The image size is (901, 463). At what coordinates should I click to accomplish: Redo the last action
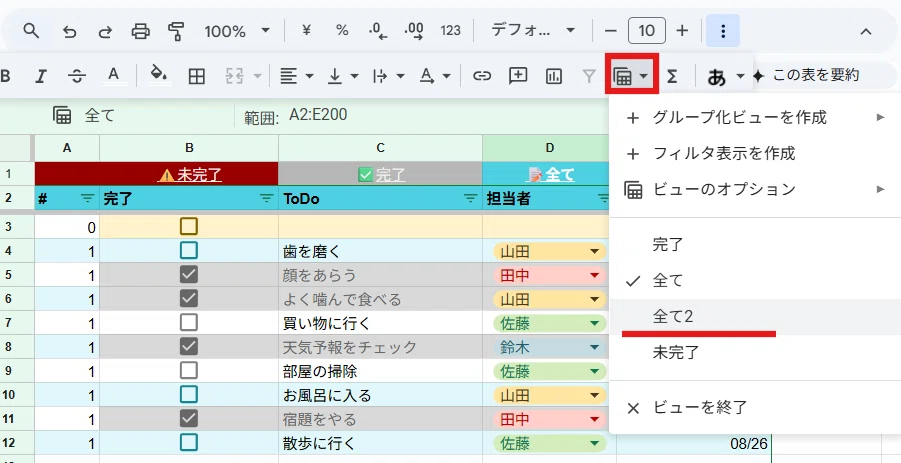point(105,31)
